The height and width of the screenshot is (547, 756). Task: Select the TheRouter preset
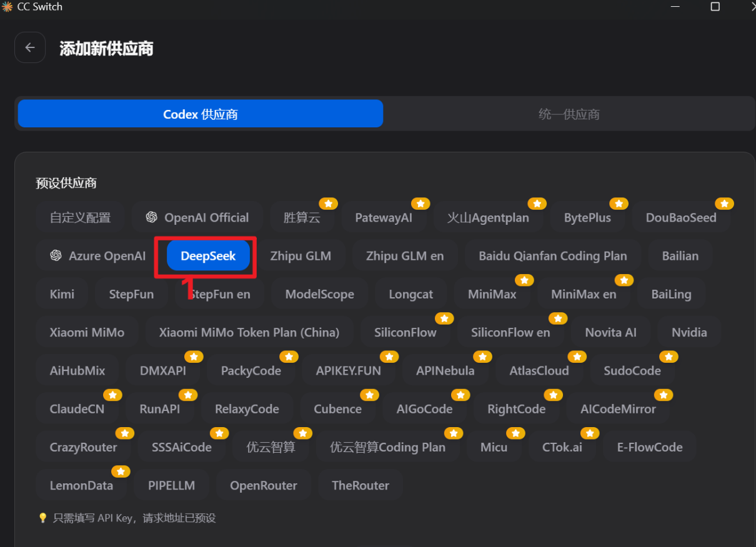(361, 486)
